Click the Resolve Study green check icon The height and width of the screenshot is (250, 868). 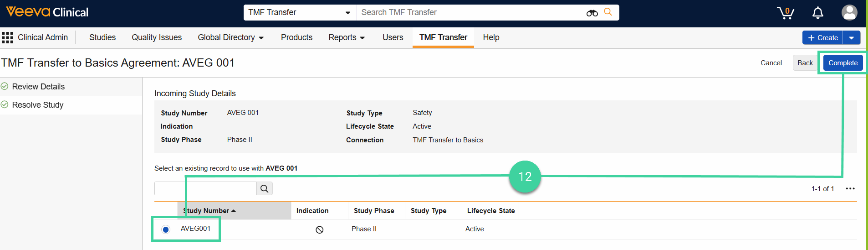tap(5, 104)
